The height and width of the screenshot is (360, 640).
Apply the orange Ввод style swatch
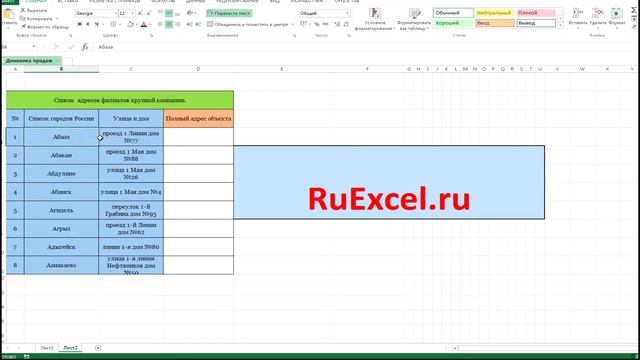click(495, 23)
